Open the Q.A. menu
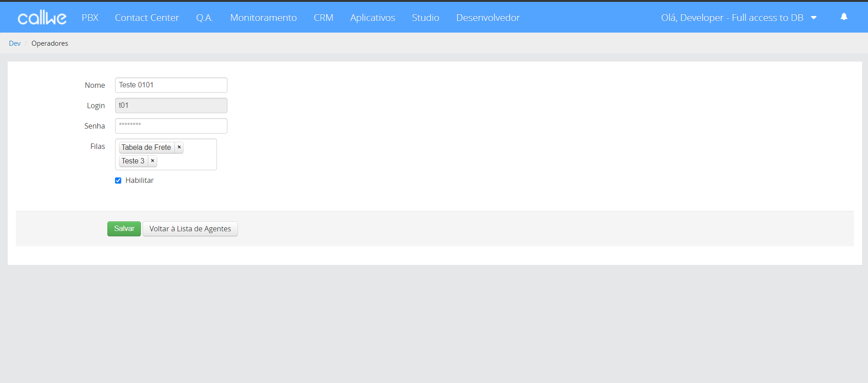The height and width of the screenshot is (383, 868). 204,18
